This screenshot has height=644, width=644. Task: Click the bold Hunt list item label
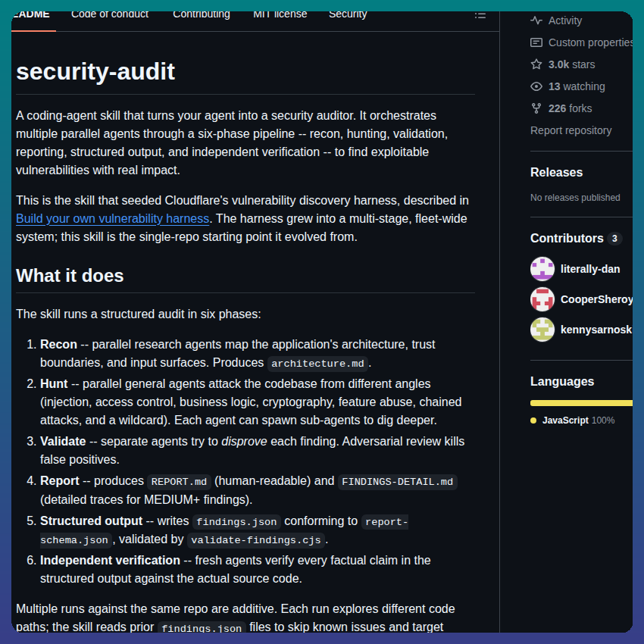[x=54, y=383]
